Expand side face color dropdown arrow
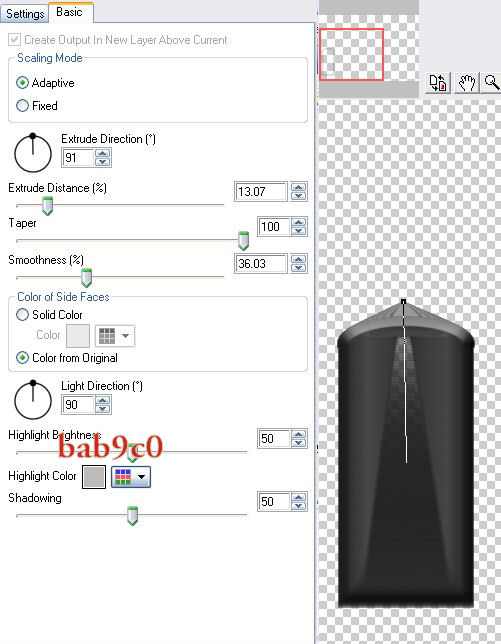This screenshot has height=644, width=501. coord(126,336)
